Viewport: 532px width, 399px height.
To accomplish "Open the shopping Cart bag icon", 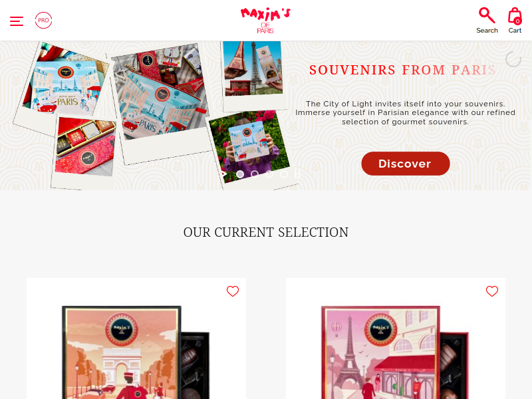I will 515,15.
